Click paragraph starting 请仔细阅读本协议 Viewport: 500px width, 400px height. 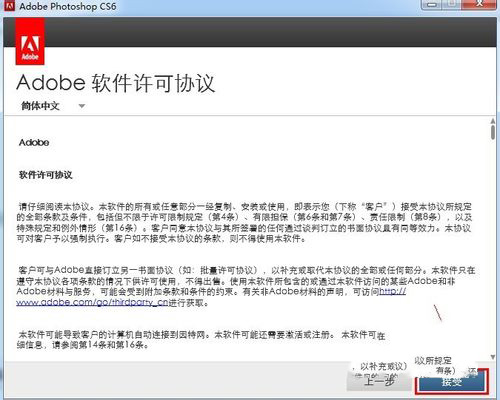click(x=245, y=222)
